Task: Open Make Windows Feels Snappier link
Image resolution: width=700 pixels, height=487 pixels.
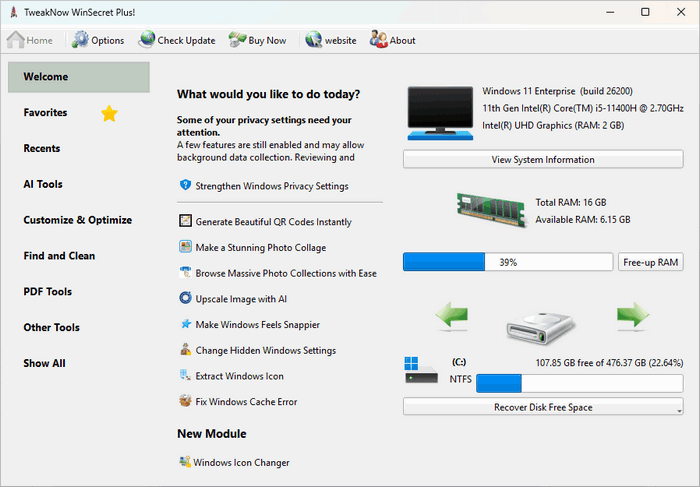Action: coord(258,325)
